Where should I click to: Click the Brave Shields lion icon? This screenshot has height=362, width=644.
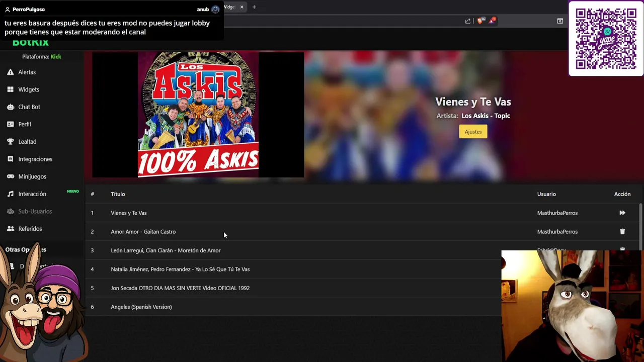coord(480,21)
